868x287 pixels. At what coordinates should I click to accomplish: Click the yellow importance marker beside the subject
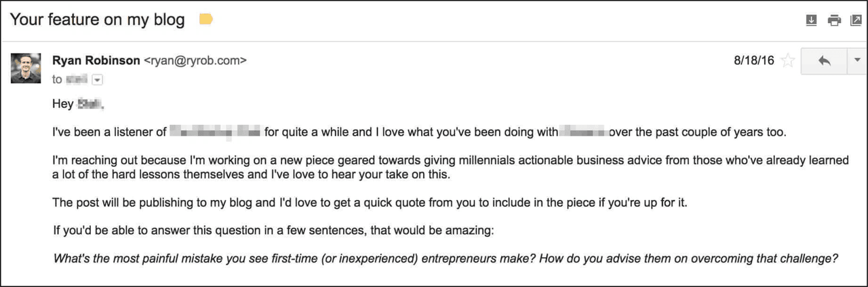coord(205,20)
